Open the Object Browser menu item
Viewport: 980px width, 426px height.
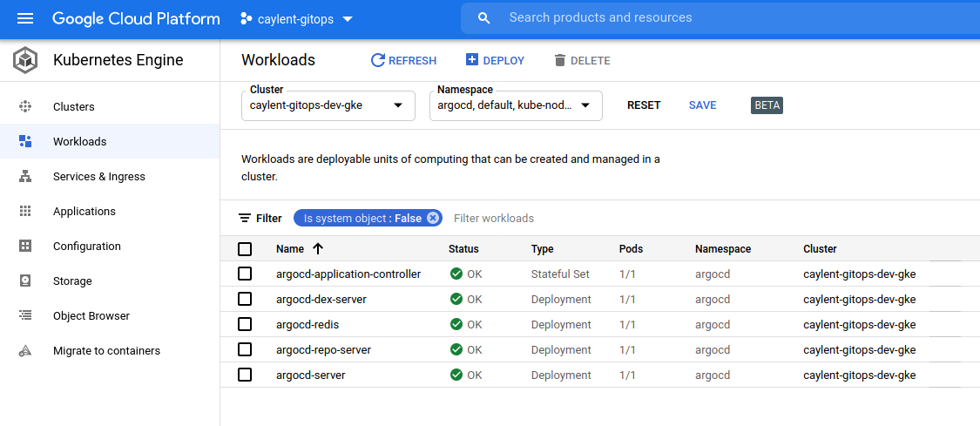coord(91,316)
